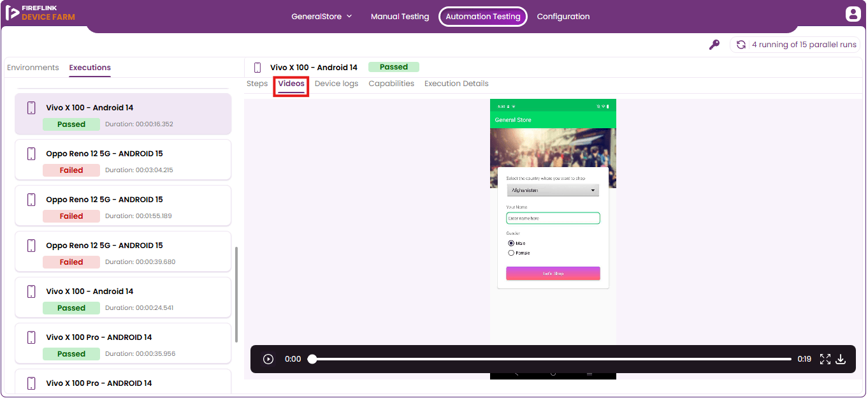
Task: Open the Execution Details tab
Action: click(456, 84)
